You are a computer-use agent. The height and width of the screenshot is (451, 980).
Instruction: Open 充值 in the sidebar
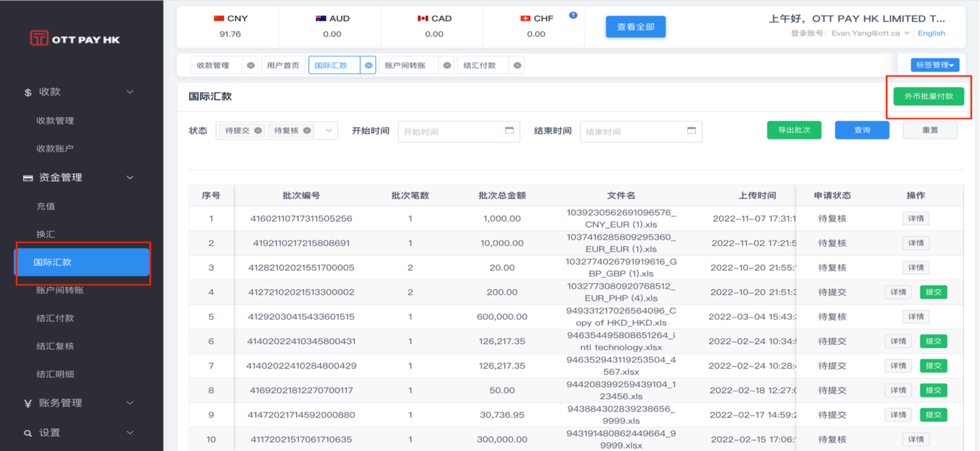(x=46, y=207)
